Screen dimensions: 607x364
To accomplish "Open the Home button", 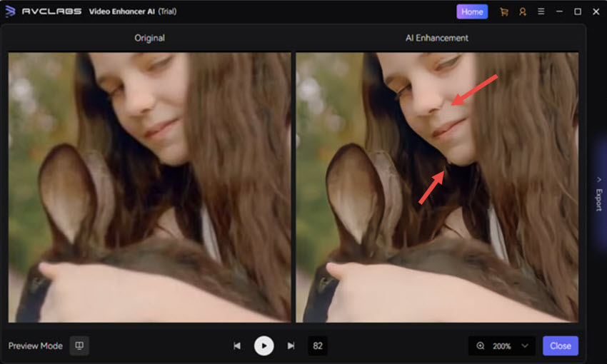I will [472, 11].
